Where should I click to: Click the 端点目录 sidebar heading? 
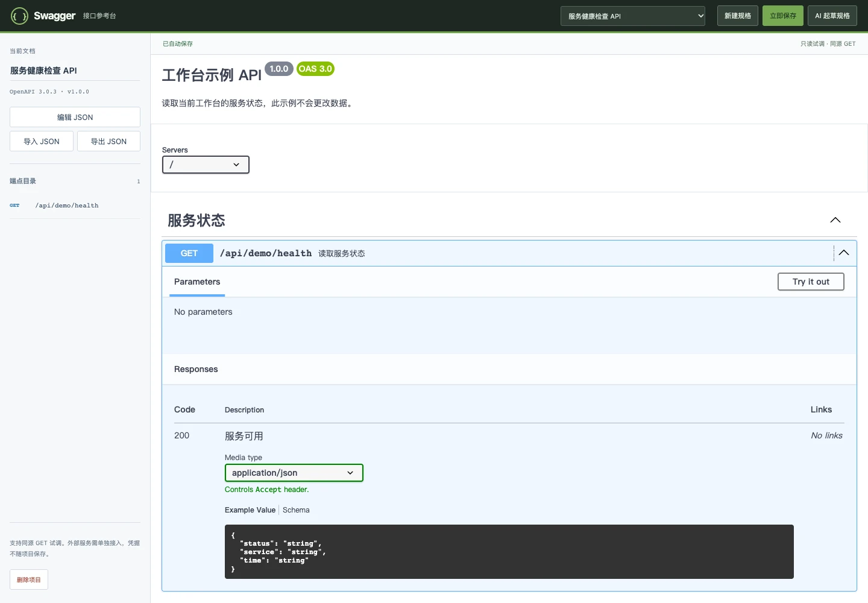coord(23,181)
